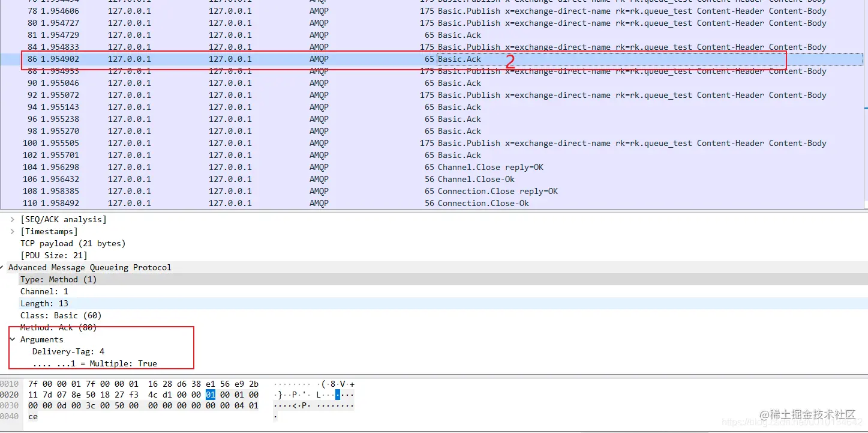Expand the [SEQ/ACK analysis] tree node
The width and height of the screenshot is (868, 433).
click(x=12, y=219)
